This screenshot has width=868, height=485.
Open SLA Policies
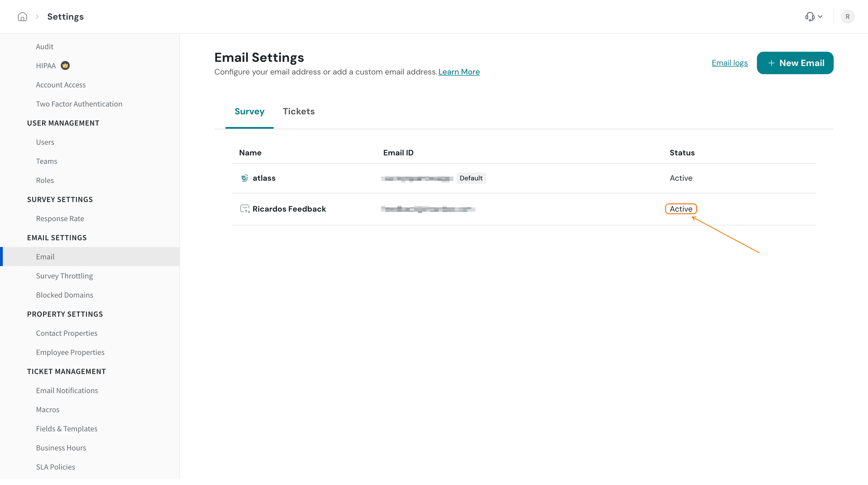tap(55, 467)
